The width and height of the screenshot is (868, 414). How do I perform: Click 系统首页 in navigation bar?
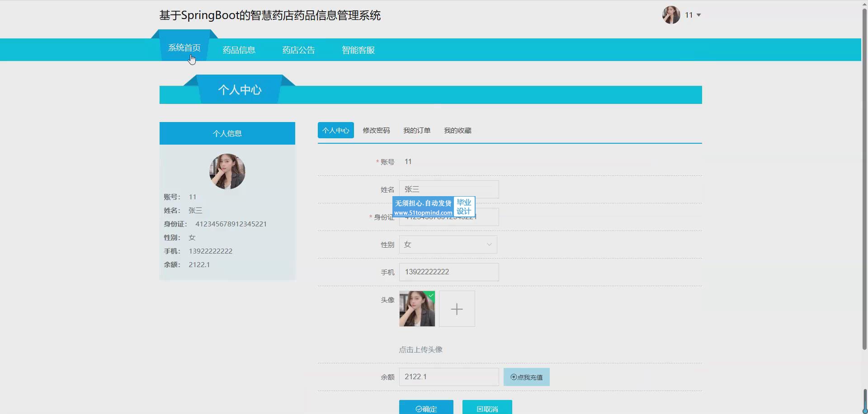[x=184, y=48]
